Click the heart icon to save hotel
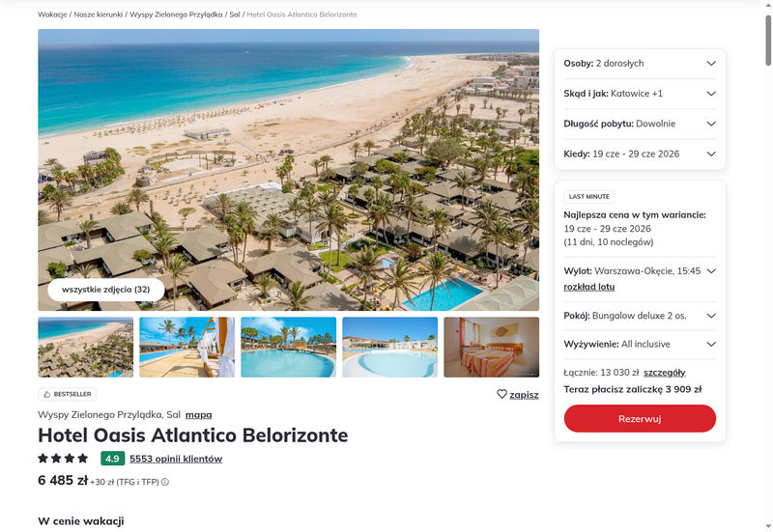773x532 pixels. pos(501,394)
